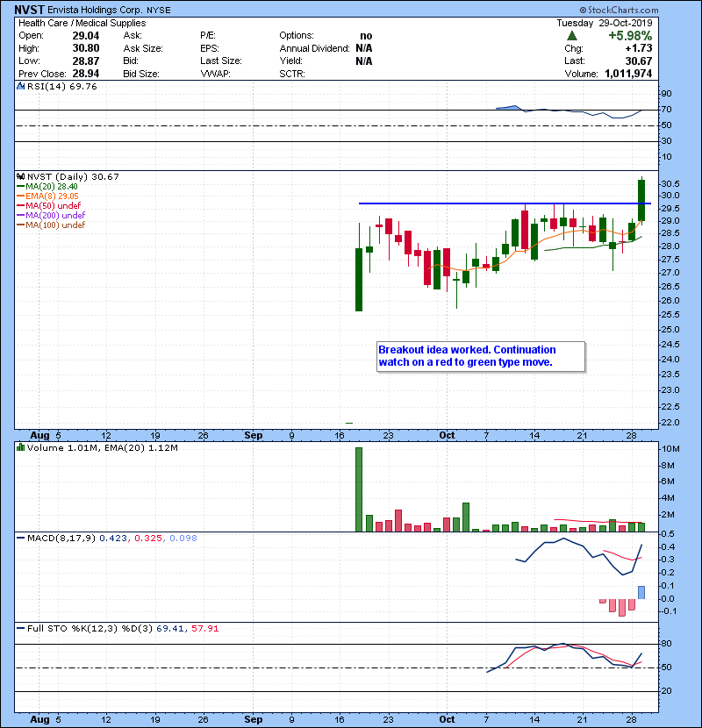Click the Oct label on price chart axis

point(447,435)
